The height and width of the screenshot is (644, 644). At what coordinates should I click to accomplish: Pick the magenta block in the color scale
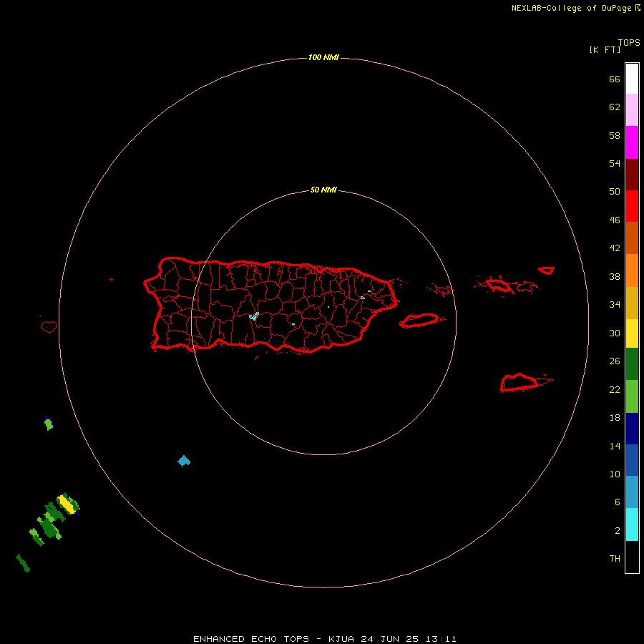pyautogui.click(x=632, y=142)
